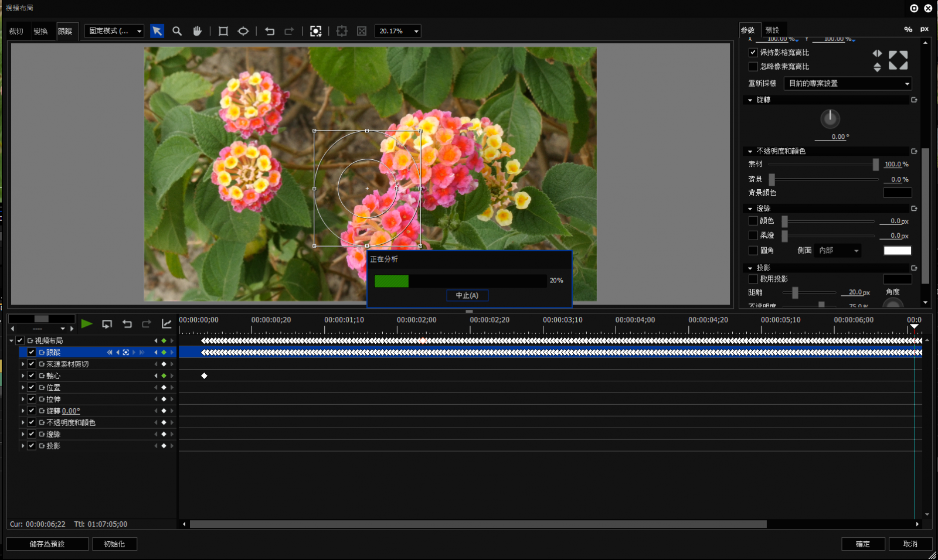The width and height of the screenshot is (938, 560).
Task: Choose the rectangle shape tool
Action: pyautogui.click(x=223, y=31)
